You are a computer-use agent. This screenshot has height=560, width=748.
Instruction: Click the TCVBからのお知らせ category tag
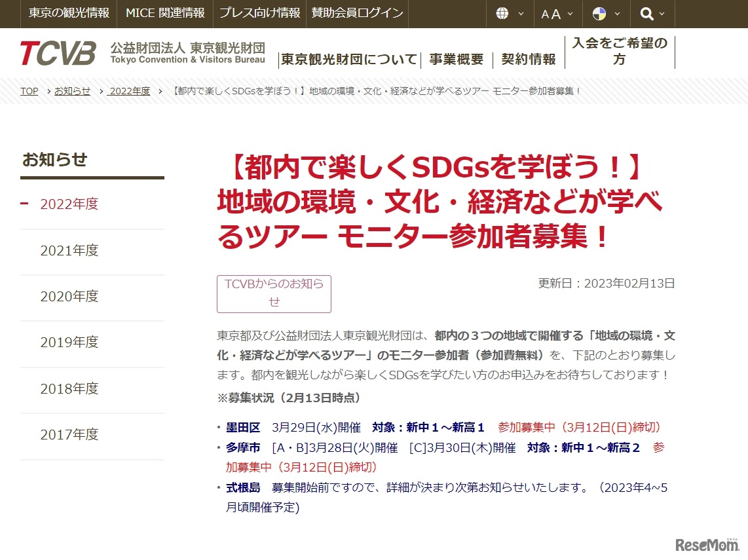coord(274,293)
